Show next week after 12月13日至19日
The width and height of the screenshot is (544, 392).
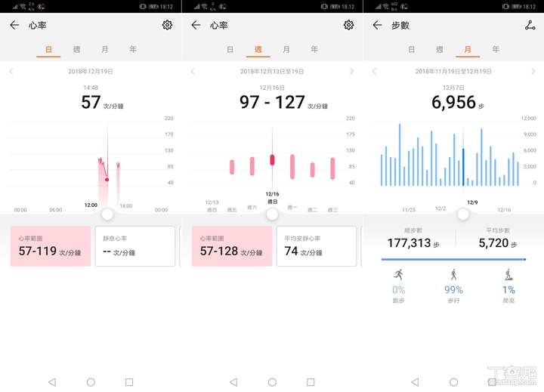[x=351, y=71]
